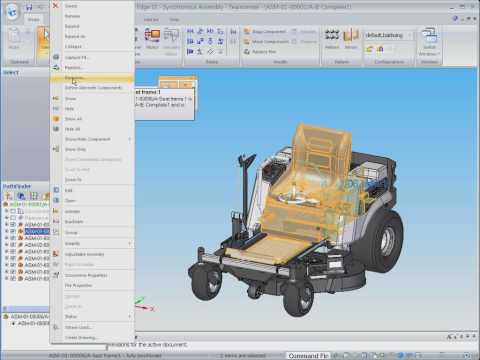Click the Replace Part ribbon tool
480x360 pixels.
click(x=260, y=52)
